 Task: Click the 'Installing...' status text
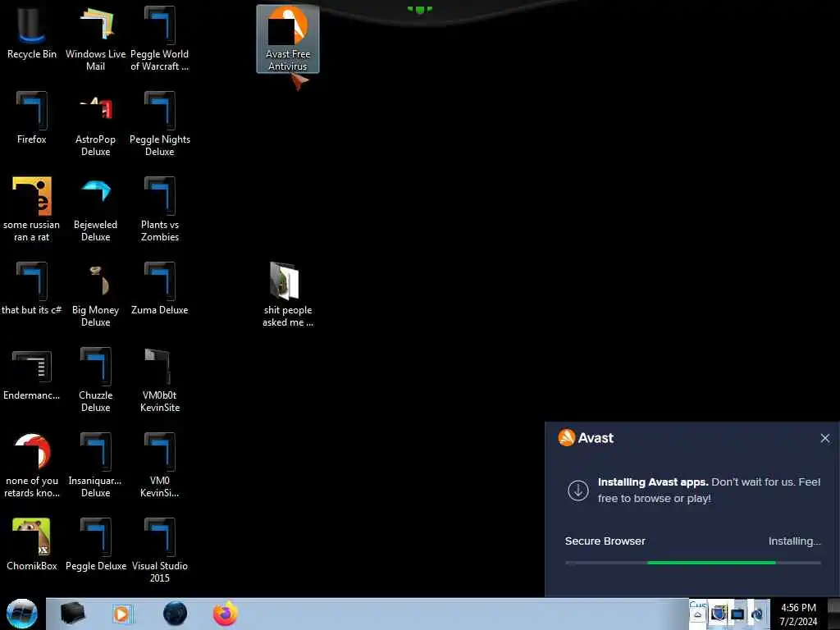(794, 541)
